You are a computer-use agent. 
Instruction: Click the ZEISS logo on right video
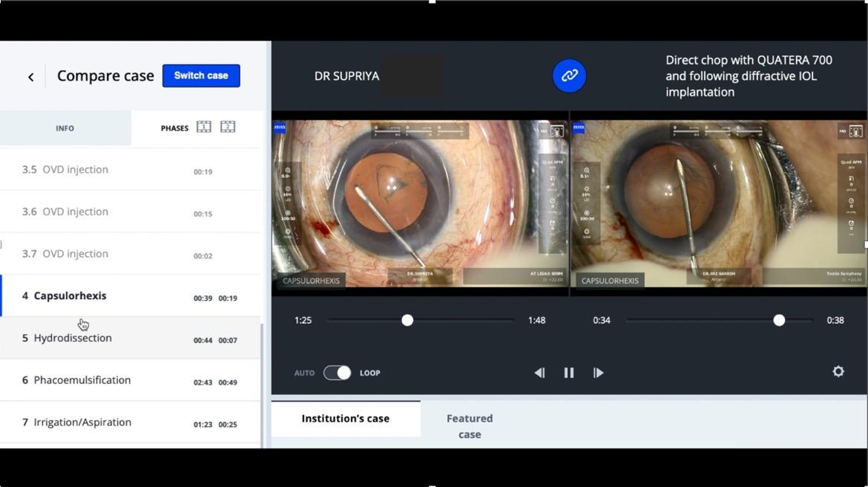pos(579,128)
